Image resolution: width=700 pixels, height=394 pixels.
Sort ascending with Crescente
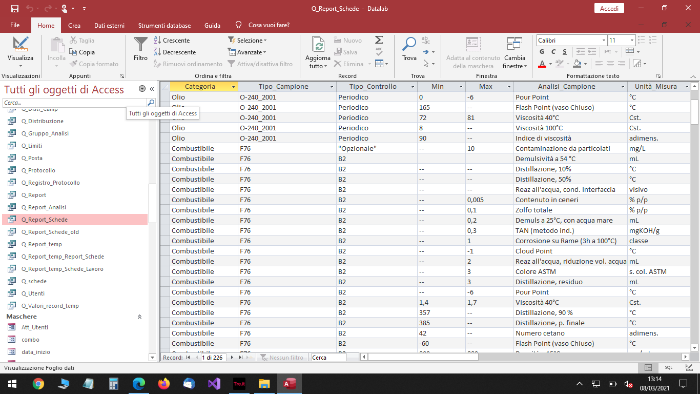(172, 40)
